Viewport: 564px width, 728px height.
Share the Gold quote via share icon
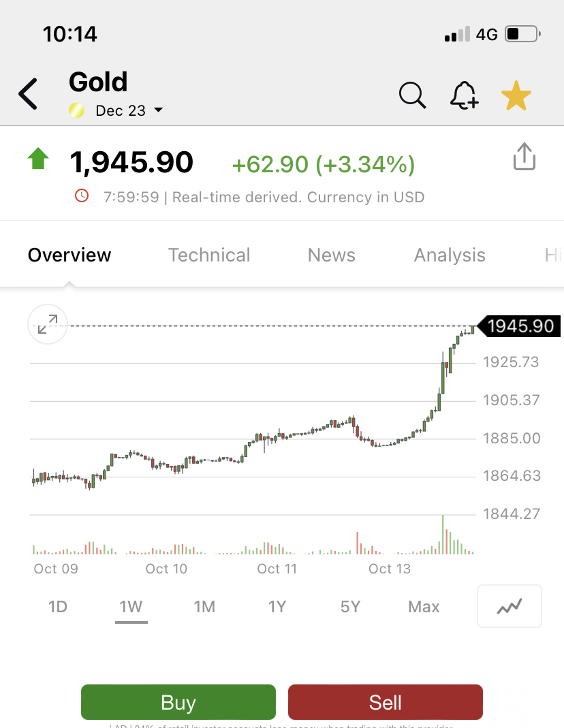pos(524,157)
